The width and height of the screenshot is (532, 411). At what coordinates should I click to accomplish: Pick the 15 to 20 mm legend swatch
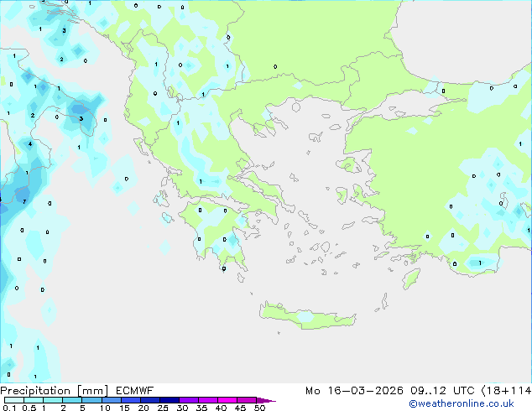[x=130, y=400]
